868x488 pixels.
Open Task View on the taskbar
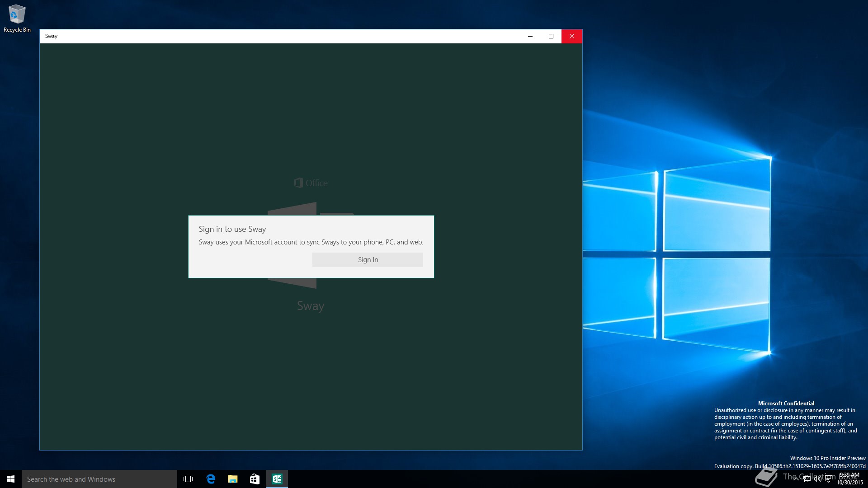click(188, 479)
